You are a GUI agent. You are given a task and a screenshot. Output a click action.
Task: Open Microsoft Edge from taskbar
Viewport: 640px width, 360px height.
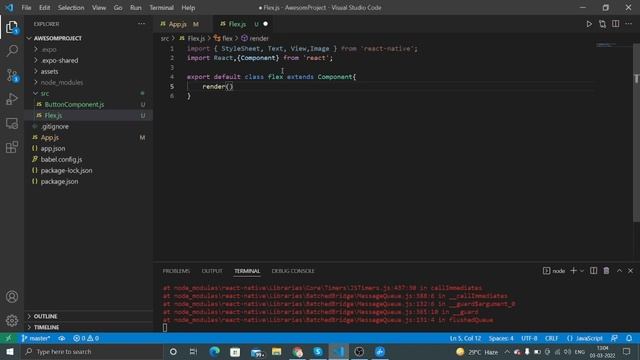[214, 352]
